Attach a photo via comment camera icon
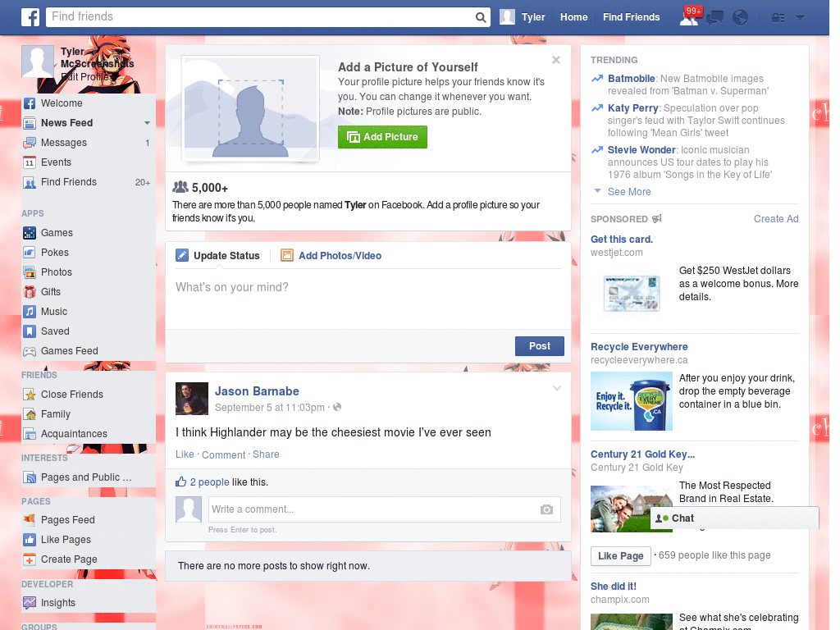 [x=546, y=509]
